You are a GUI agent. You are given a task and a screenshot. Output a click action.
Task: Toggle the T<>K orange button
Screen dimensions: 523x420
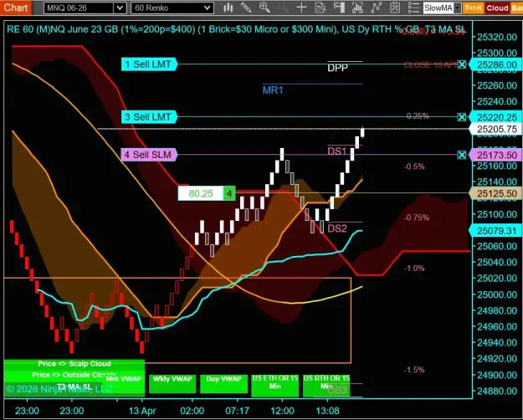[x=474, y=8]
